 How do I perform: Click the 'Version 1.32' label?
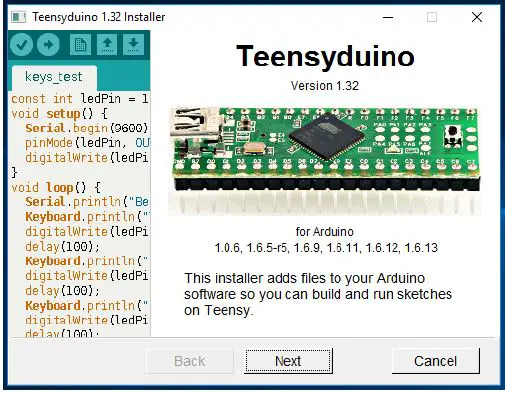coord(325,86)
